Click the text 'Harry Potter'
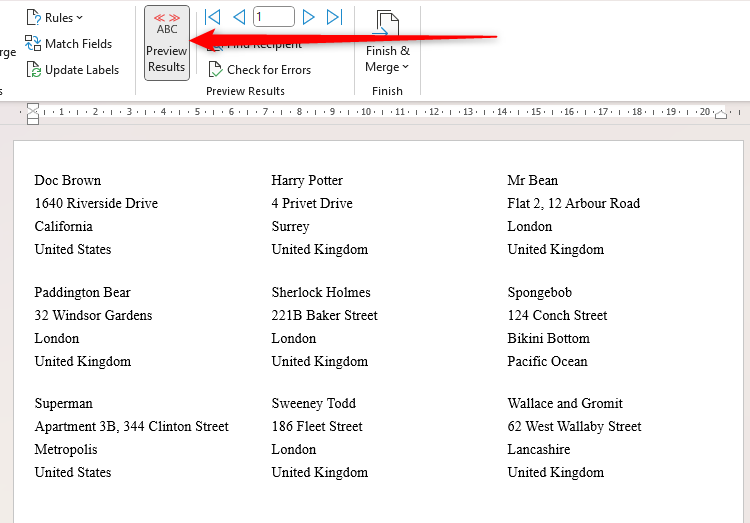 (x=307, y=180)
